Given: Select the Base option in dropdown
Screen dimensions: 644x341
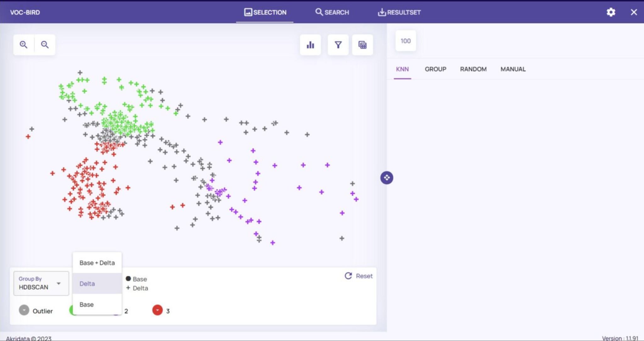Looking at the screenshot, I should (87, 304).
